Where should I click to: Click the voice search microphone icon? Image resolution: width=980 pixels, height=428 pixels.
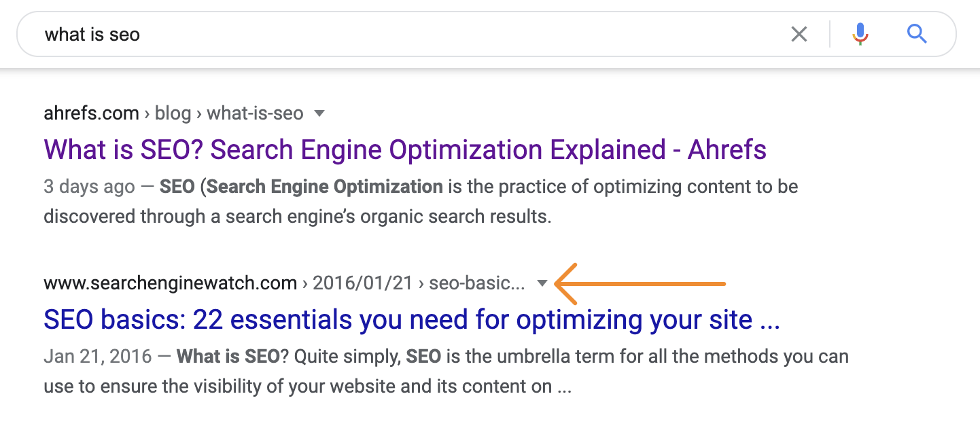[x=860, y=34]
